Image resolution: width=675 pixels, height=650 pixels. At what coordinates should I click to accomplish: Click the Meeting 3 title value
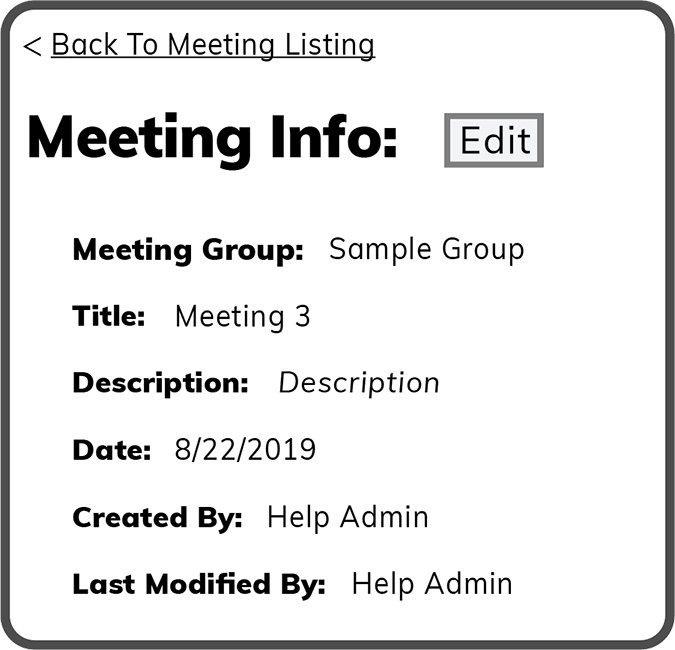point(242,317)
